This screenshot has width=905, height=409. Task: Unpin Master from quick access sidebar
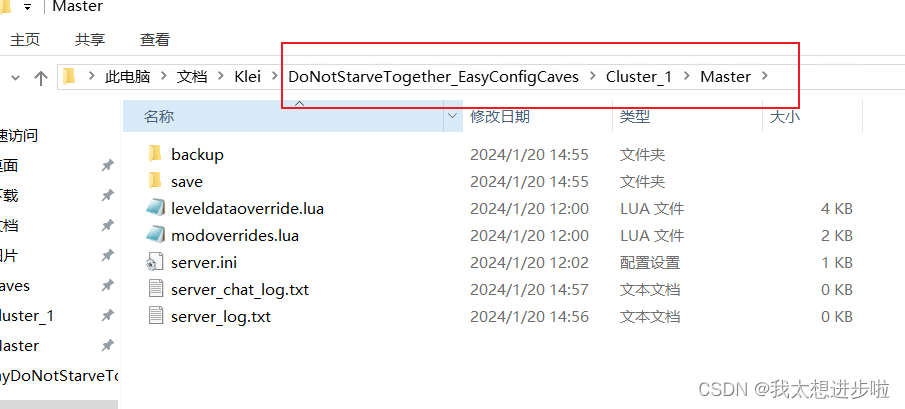coord(107,345)
